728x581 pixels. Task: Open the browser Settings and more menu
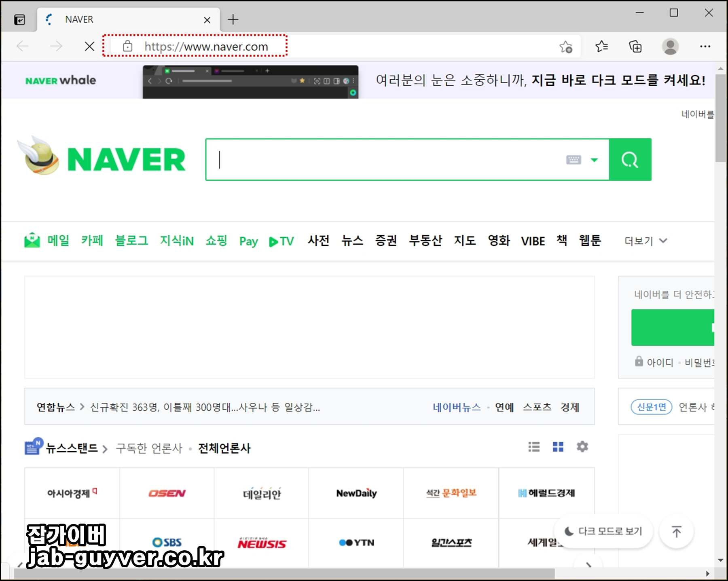[705, 46]
